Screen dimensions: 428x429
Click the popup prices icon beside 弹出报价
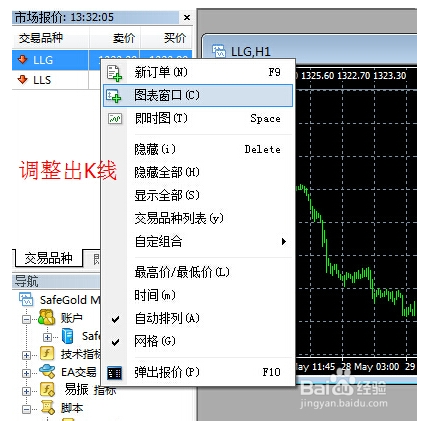click(114, 373)
